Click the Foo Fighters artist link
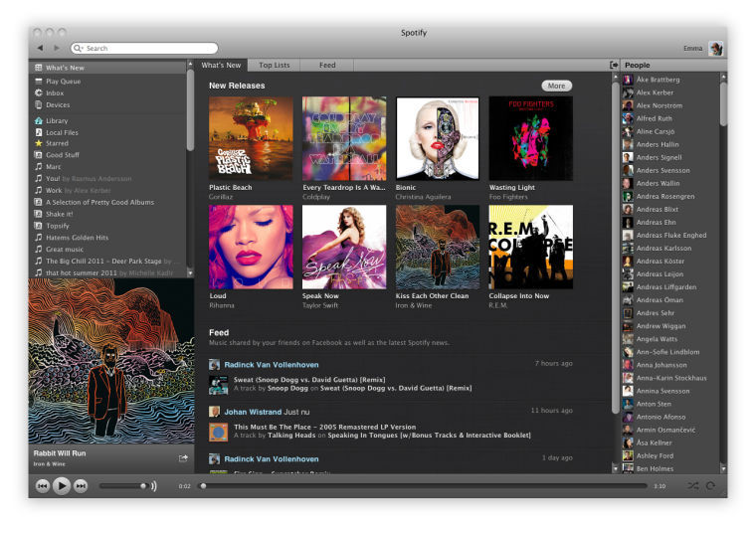Viewport: 756px width, 533px height. tap(508, 197)
